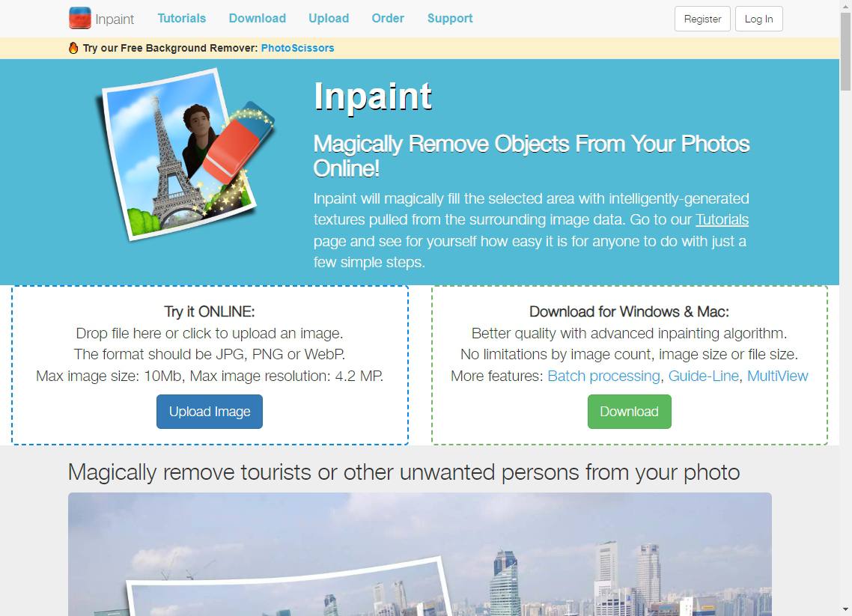This screenshot has height=616, width=852.
Task: Click the Register button
Action: (702, 19)
